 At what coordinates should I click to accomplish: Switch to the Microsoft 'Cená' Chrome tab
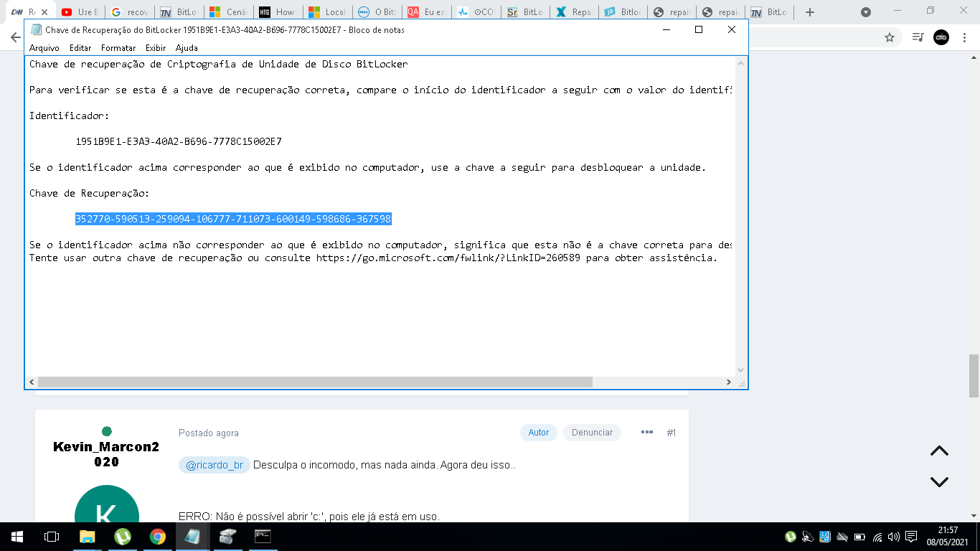pyautogui.click(x=227, y=12)
